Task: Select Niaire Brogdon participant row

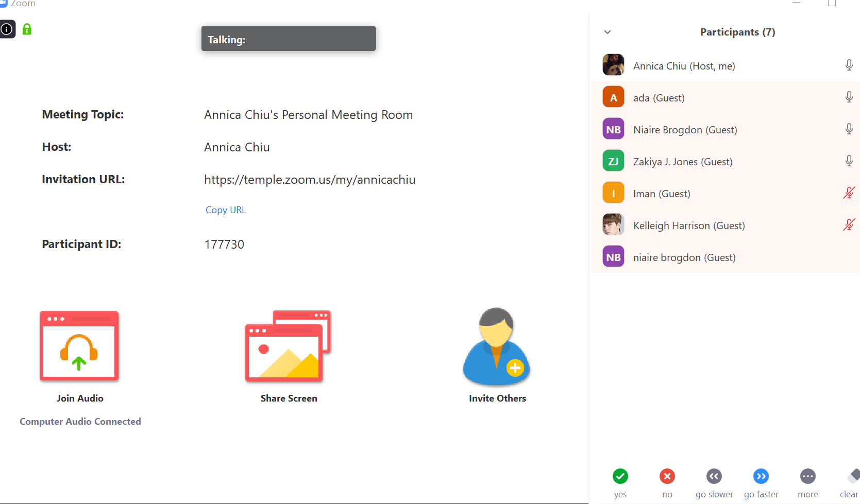Action: pos(685,130)
